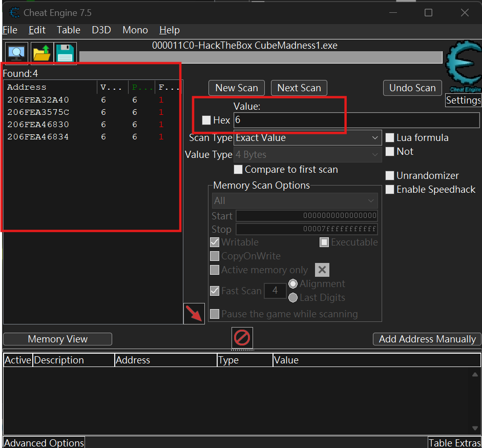Open Table Extras

tap(455, 442)
